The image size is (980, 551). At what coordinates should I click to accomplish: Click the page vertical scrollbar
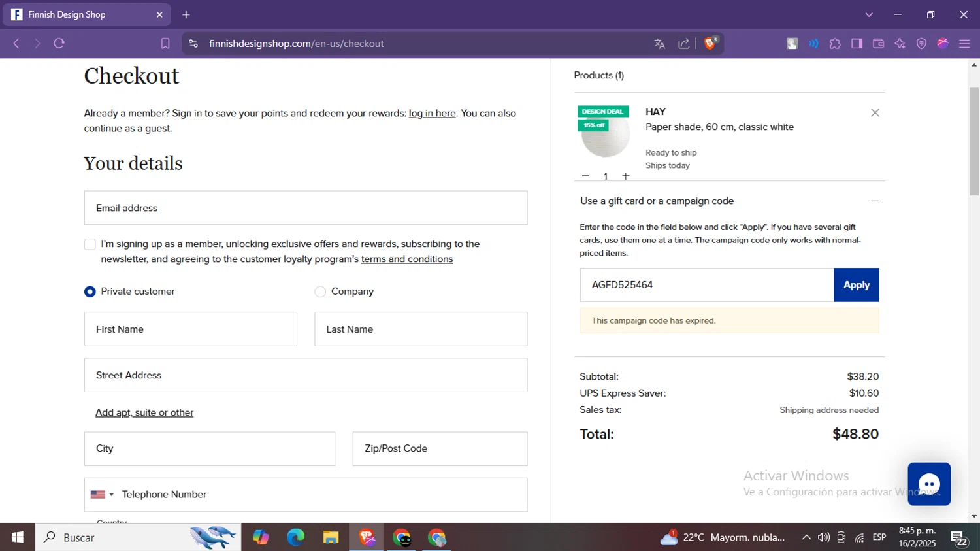coord(974,141)
